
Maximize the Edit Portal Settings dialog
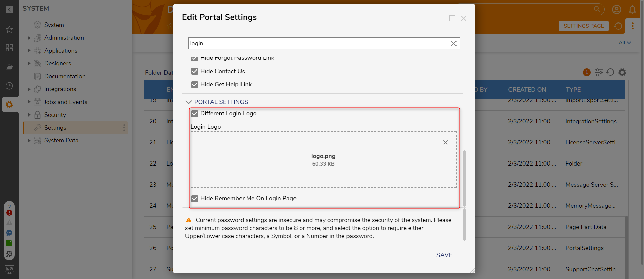tap(452, 18)
